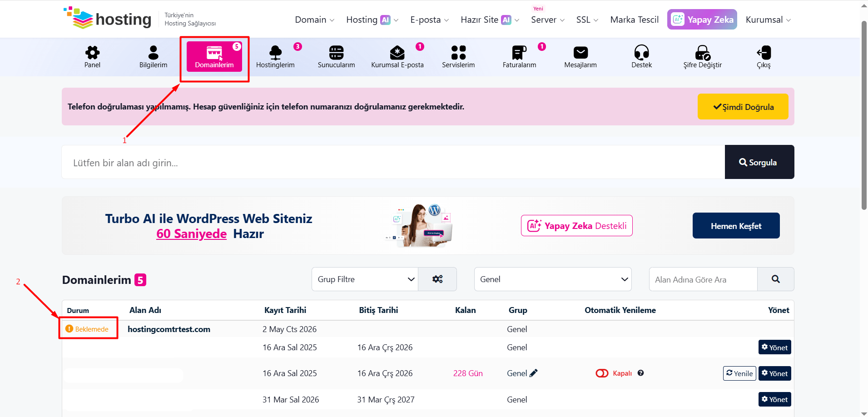Click the Hemen Keşfet button

point(736,226)
